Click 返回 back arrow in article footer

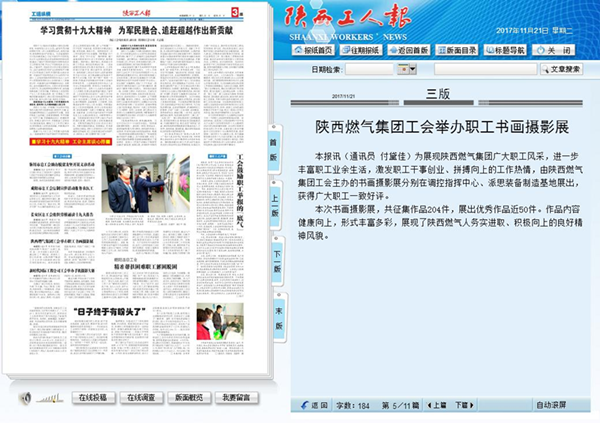[314, 405]
